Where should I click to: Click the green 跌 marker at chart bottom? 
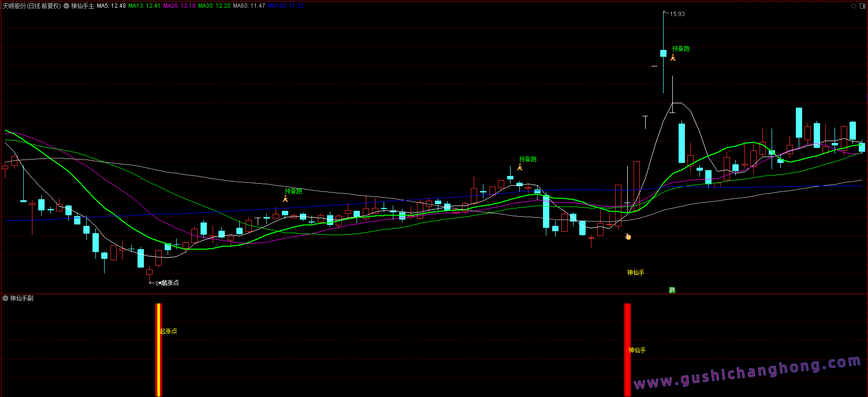point(672,290)
